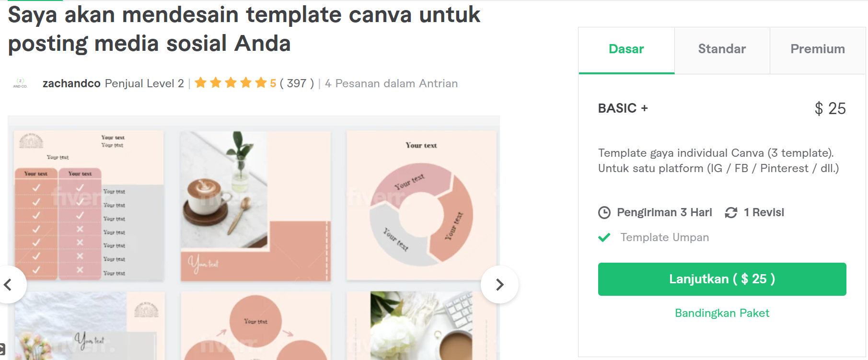Switch to the Standar package tab
Screen dimensions: 868x360
click(x=722, y=49)
